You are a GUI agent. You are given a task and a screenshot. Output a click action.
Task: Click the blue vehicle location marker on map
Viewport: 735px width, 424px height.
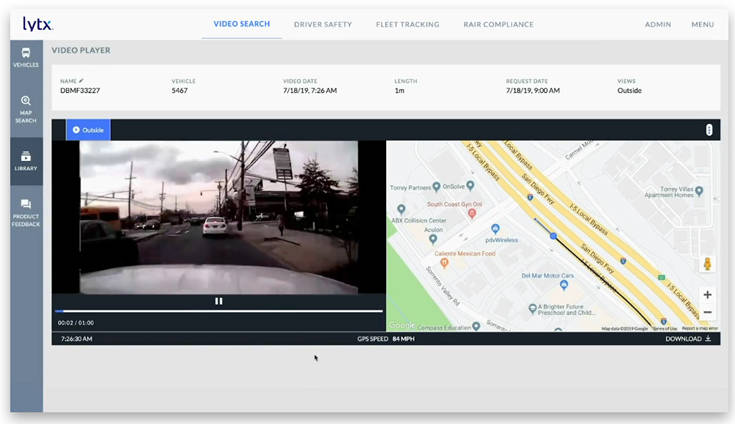(x=552, y=236)
